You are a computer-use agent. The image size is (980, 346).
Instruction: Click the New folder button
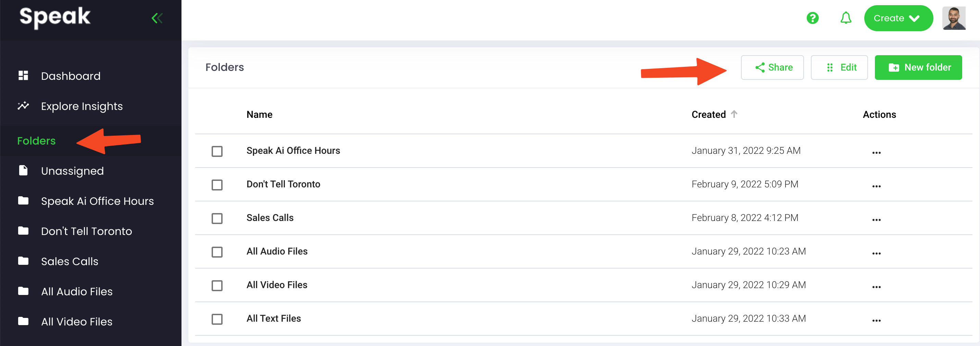918,67
